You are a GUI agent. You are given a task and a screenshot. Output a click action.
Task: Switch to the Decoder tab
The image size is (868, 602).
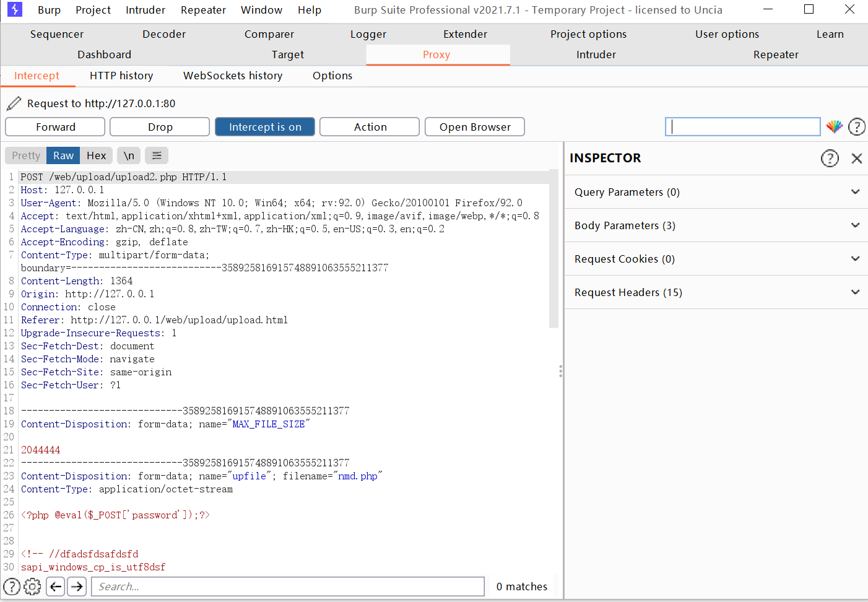(164, 34)
